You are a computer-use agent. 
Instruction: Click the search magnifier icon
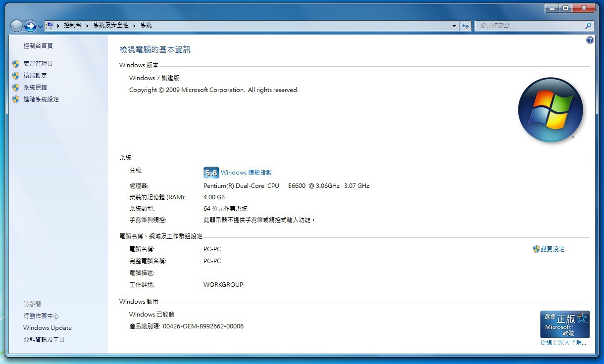point(588,26)
